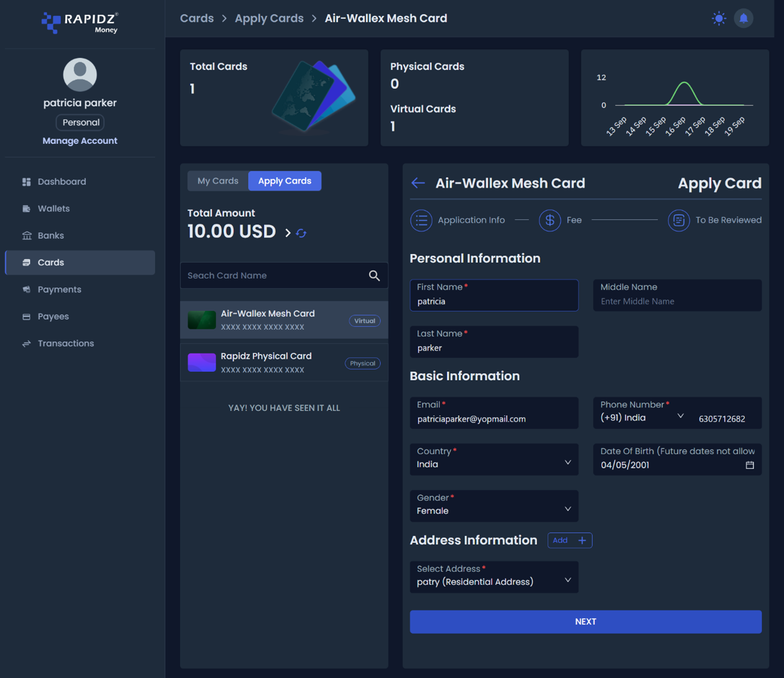Viewport: 784px width, 678px height.
Task: Open Payments from the sidebar
Action: 80,290
